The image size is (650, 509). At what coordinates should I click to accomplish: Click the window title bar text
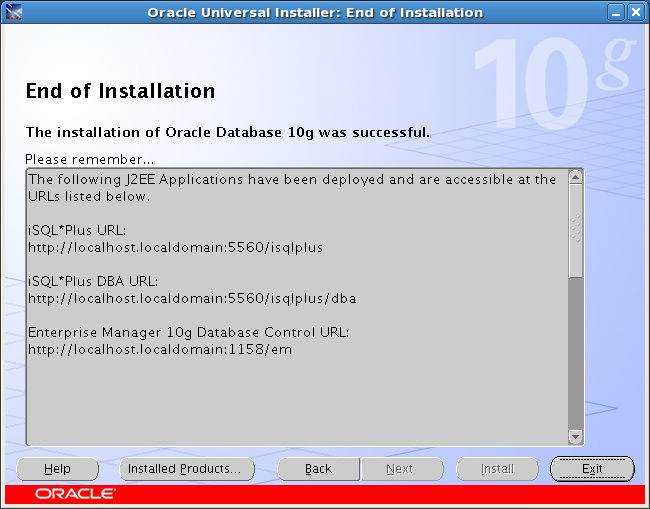click(315, 12)
